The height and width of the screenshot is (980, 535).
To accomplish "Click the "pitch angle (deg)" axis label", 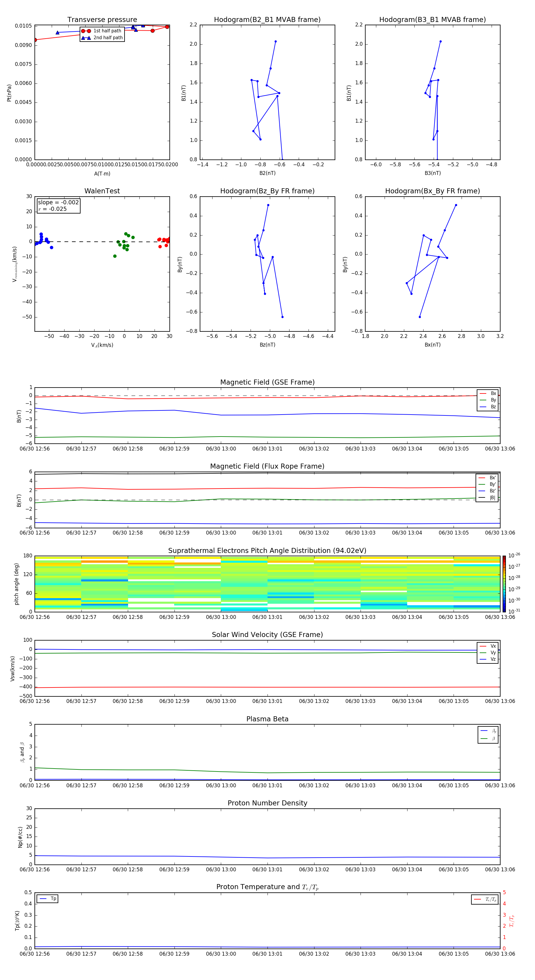I will point(16,584).
